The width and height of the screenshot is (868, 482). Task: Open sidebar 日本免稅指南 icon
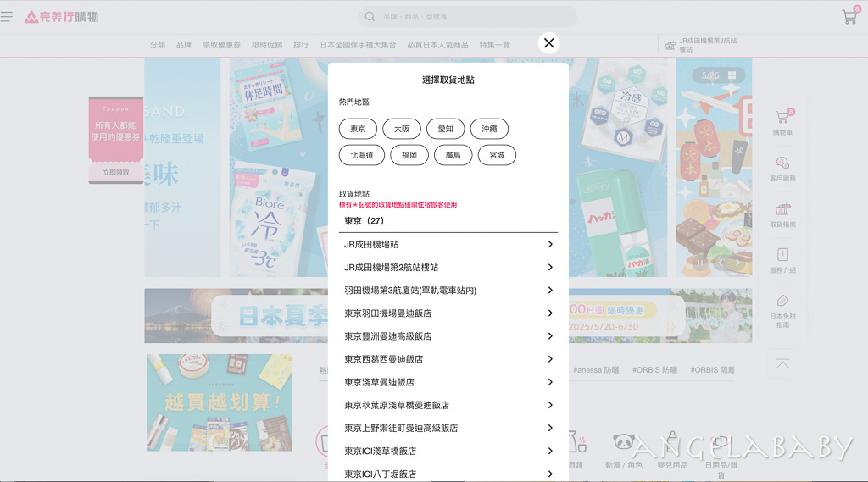(782, 311)
